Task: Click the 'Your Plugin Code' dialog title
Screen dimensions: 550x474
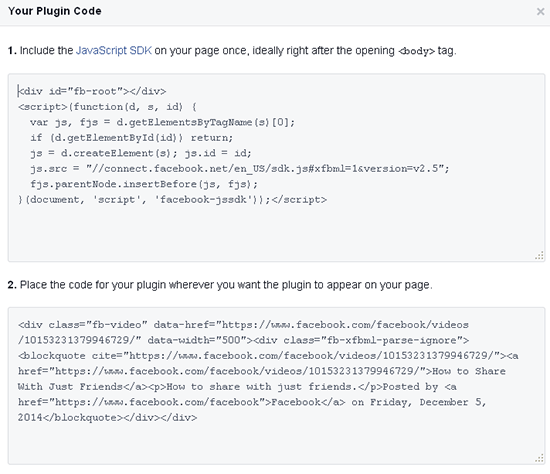Action: coord(55,11)
